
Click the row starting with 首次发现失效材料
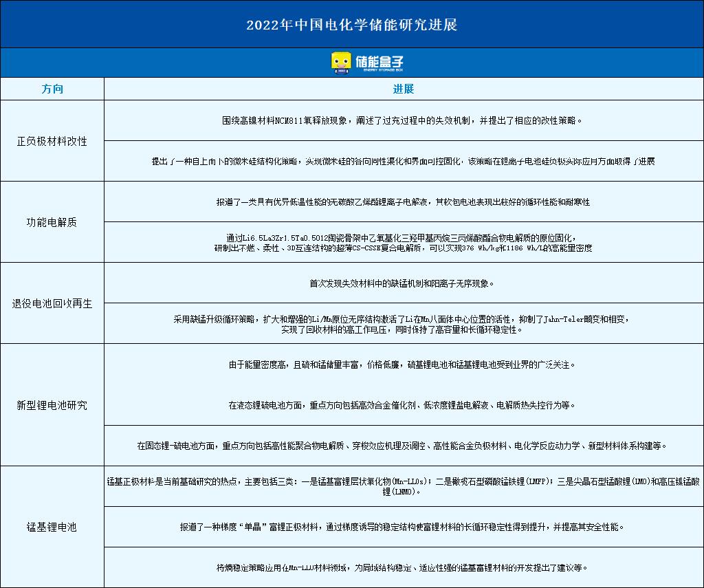pyautogui.click(x=403, y=283)
